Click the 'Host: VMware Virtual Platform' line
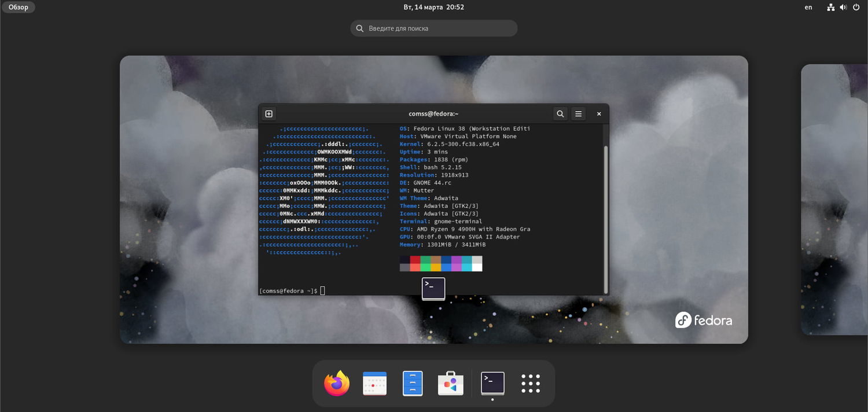Image resolution: width=868 pixels, height=412 pixels. (458, 137)
